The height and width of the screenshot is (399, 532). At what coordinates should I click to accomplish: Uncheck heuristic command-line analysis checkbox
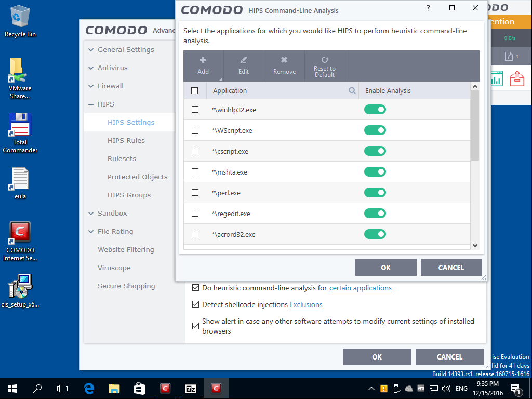click(x=195, y=288)
